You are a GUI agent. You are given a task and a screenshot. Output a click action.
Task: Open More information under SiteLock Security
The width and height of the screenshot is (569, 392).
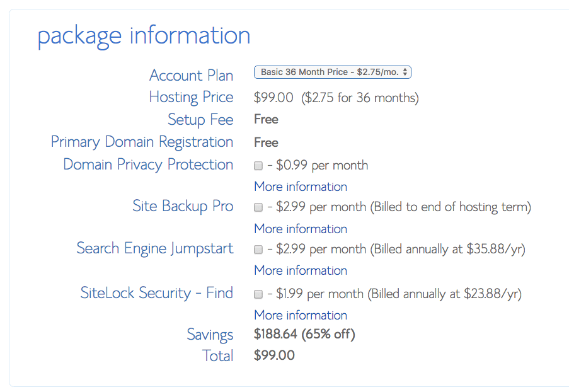[301, 315]
